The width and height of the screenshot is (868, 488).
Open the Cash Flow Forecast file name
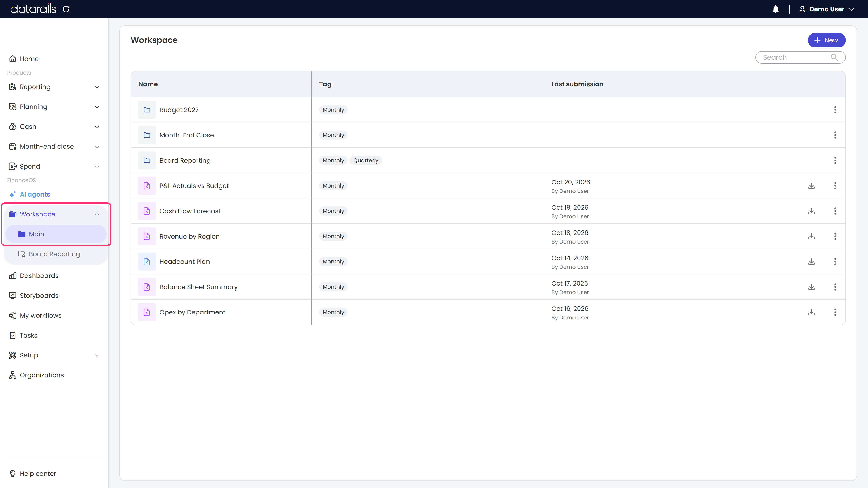coord(190,211)
